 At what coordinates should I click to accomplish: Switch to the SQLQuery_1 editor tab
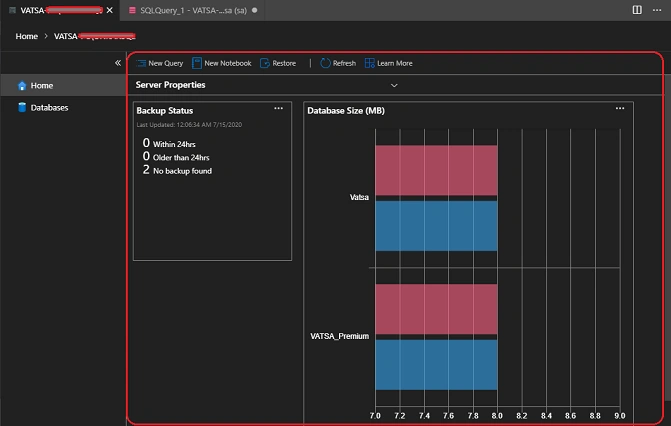tap(193, 10)
